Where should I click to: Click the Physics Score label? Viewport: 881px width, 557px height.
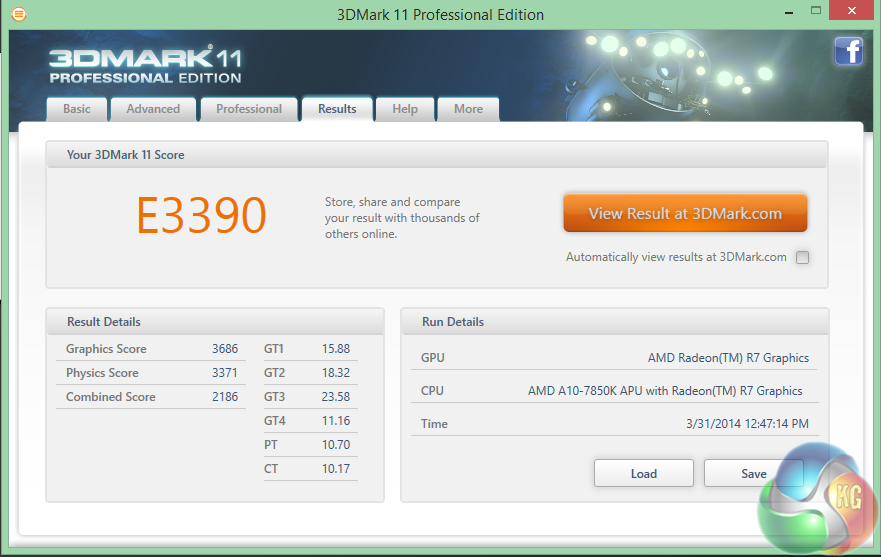pyautogui.click(x=102, y=373)
